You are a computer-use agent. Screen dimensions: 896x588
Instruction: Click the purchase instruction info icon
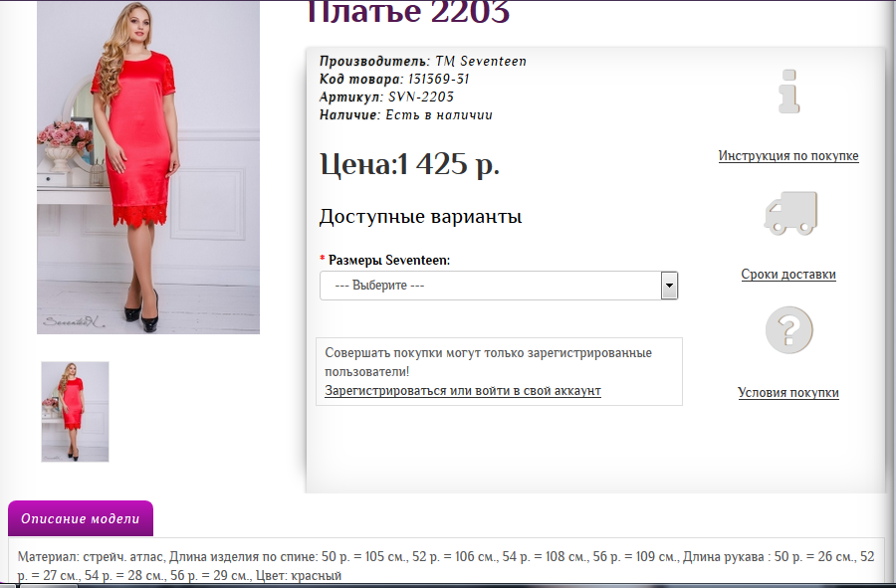(789, 92)
